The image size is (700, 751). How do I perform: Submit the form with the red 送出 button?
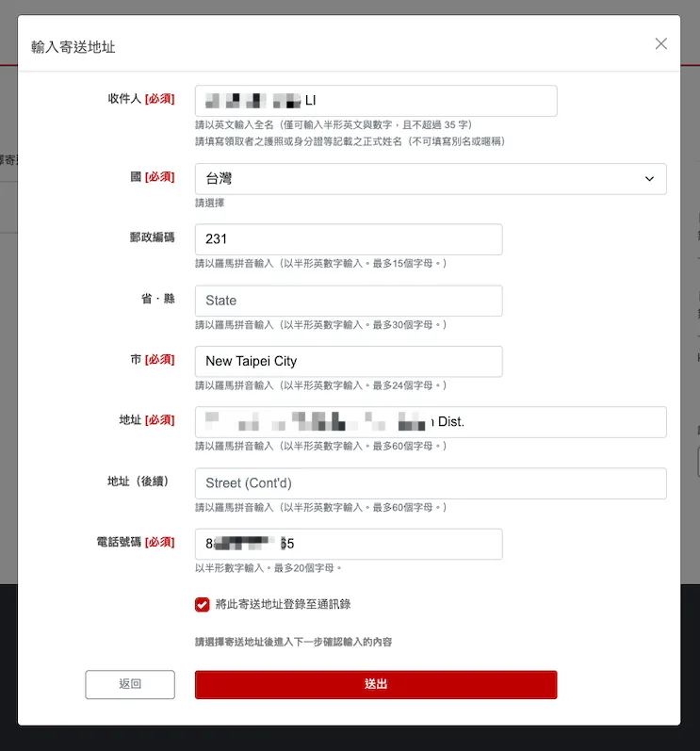point(375,684)
